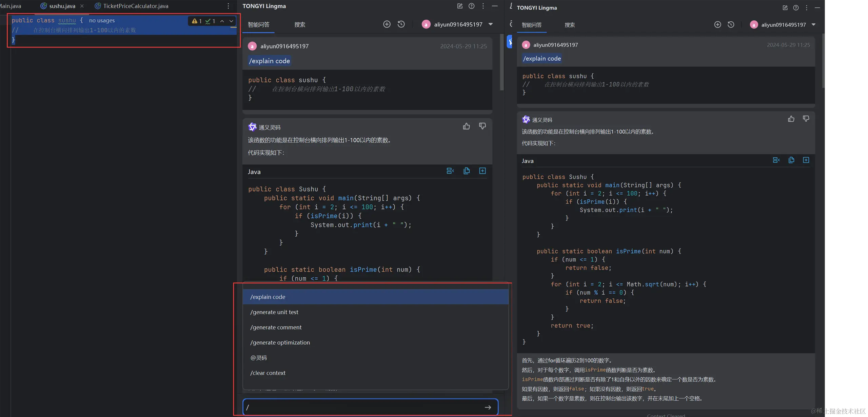Click username aliyun0916495197 in right panel message
This screenshot has height=417, width=868.
[x=555, y=45]
